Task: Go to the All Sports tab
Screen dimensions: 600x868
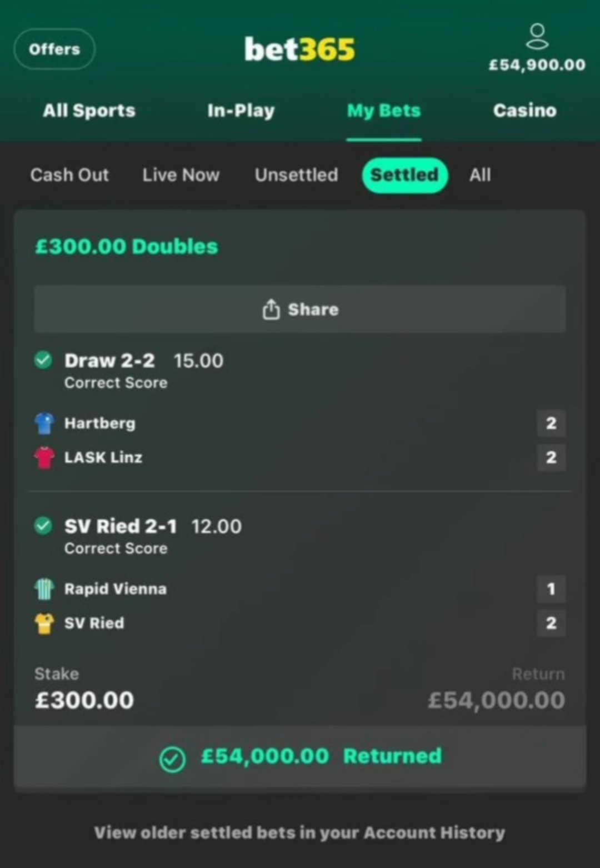Action: pyautogui.click(x=89, y=111)
